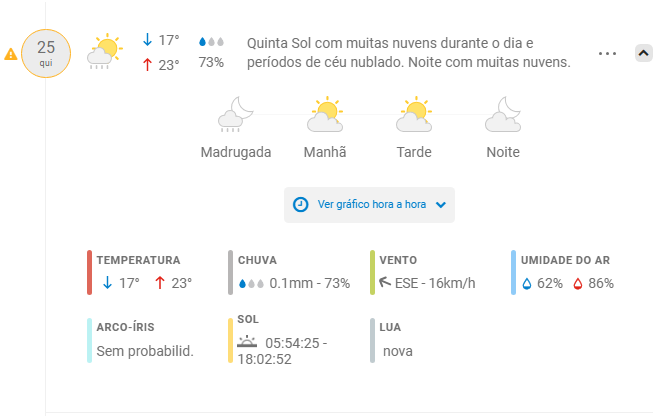Screen dimensions: 660x416
Task: Click the blue humidity drop at 62%
Action: coord(527,284)
